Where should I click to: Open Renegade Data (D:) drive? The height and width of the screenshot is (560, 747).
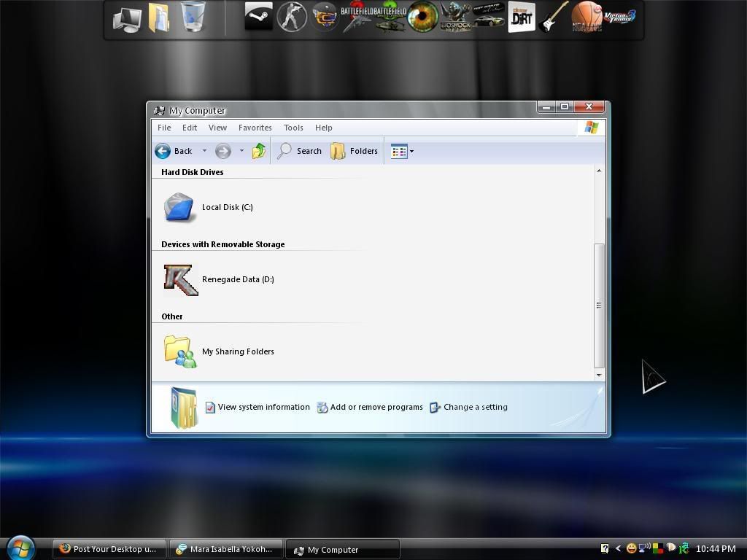[x=237, y=279]
